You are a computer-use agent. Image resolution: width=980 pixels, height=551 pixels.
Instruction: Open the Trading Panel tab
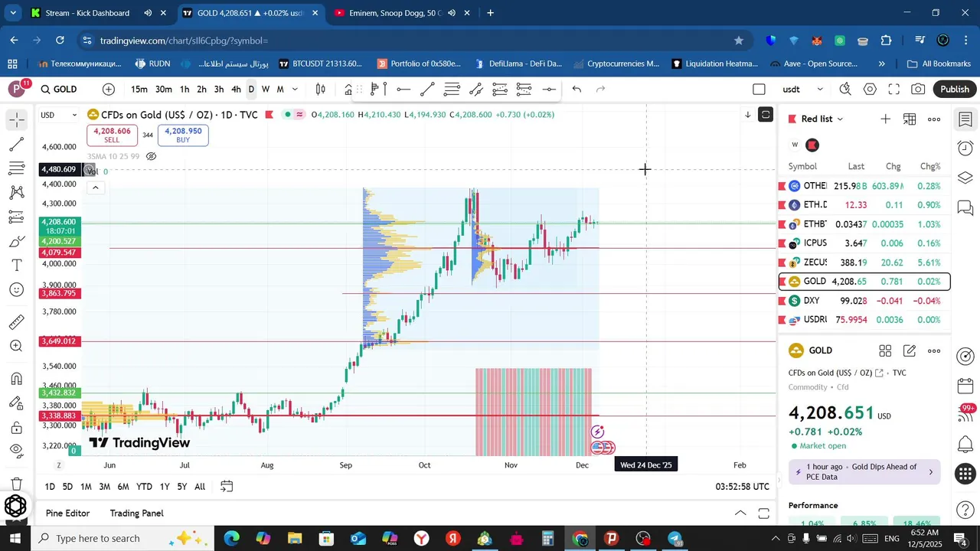[x=136, y=514]
